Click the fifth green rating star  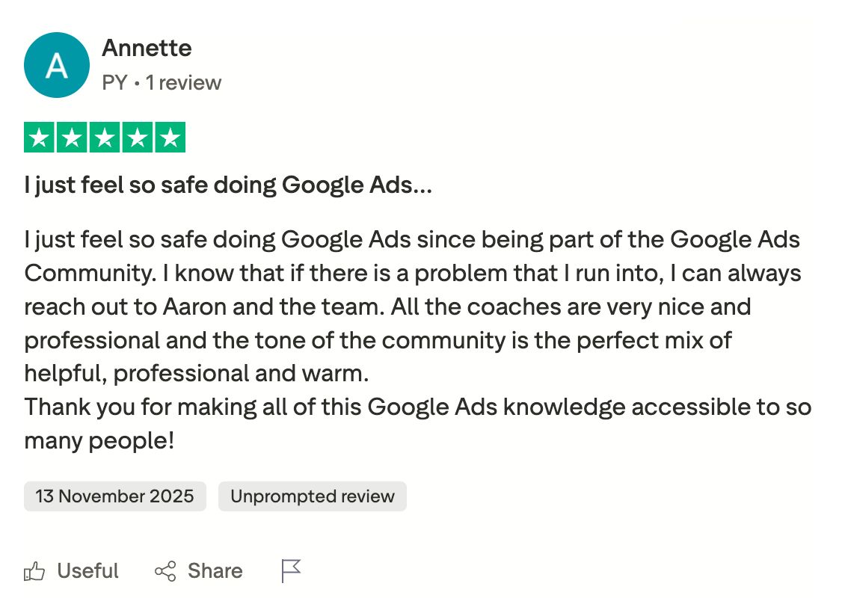click(170, 138)
